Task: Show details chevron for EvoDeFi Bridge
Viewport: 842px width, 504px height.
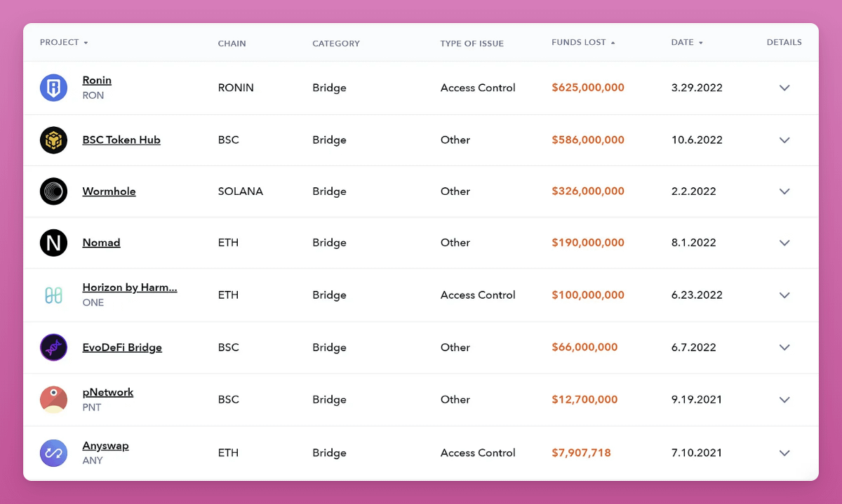Action: (x=784, y=348)
